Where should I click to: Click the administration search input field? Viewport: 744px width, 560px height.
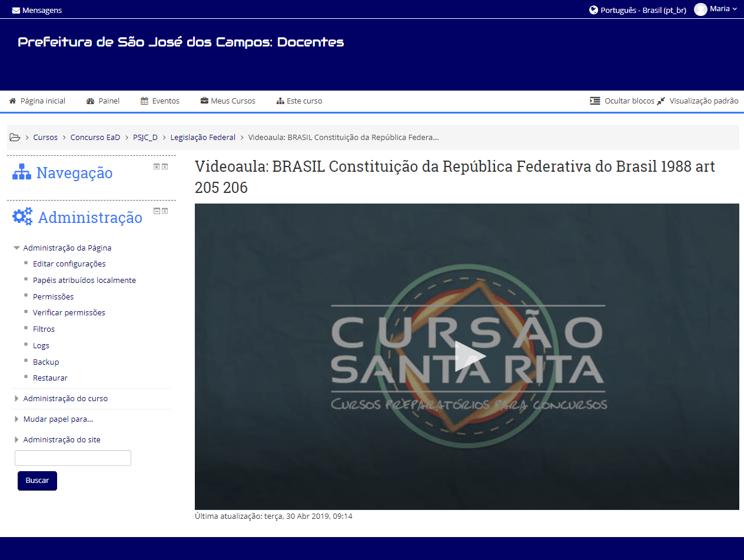pyautogui.click(x=73, y=458)
